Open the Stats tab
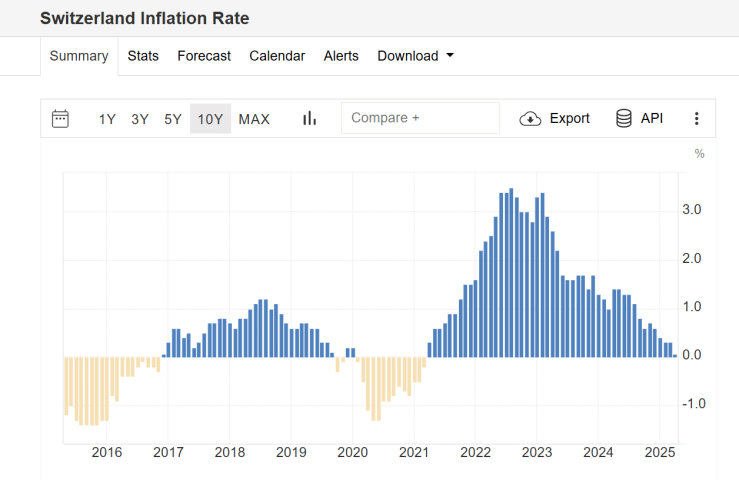The width and height of the screenshot is (739, 480). pos(143,56)
